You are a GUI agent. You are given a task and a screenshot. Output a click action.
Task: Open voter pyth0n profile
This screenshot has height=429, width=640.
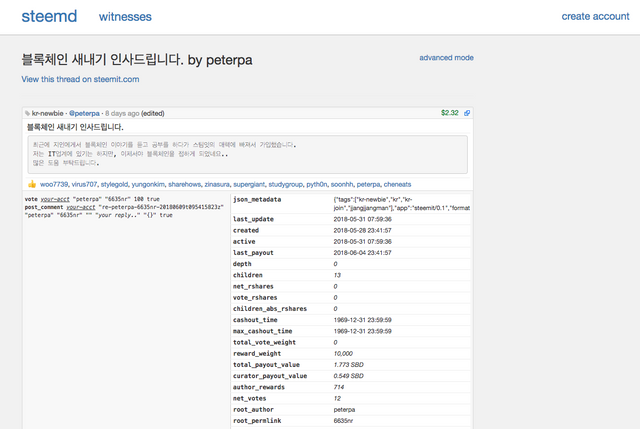click(317, 184)
